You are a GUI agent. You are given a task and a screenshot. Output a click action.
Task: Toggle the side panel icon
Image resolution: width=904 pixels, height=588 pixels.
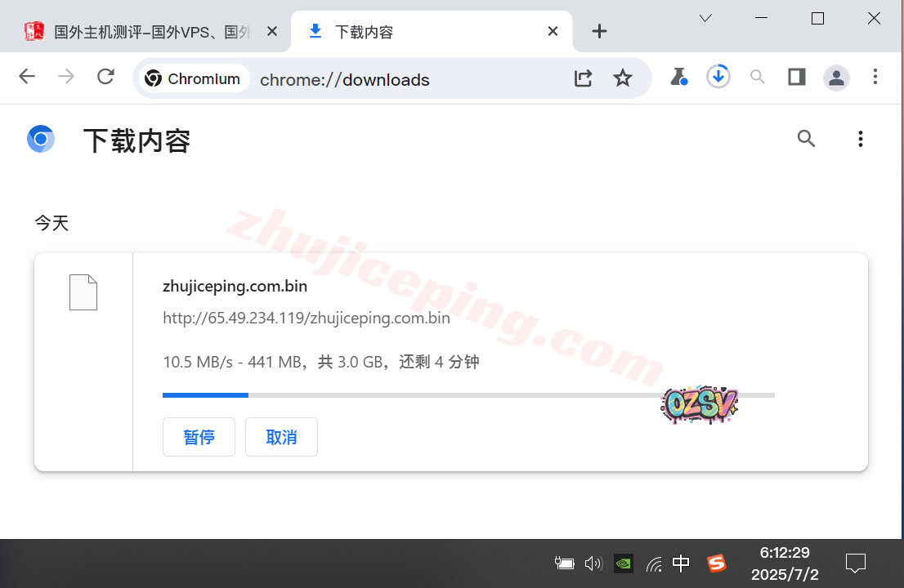pyautogui.click(x=796, y=77)
